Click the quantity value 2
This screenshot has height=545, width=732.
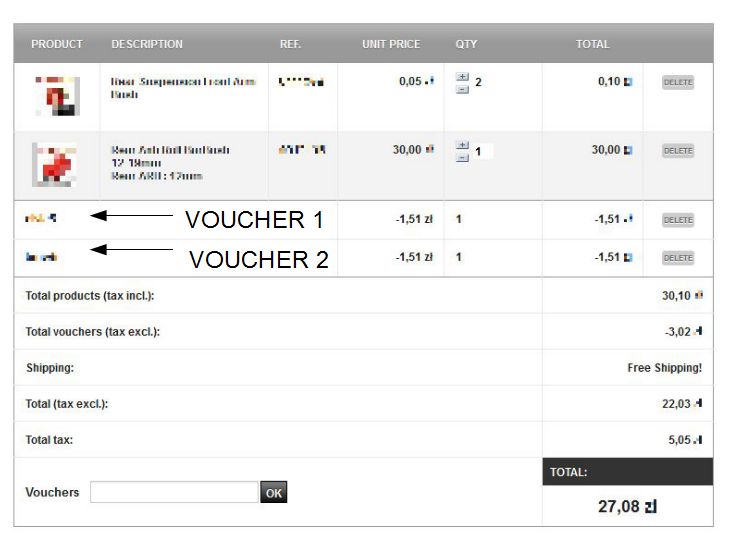click(x=478, y=82)
